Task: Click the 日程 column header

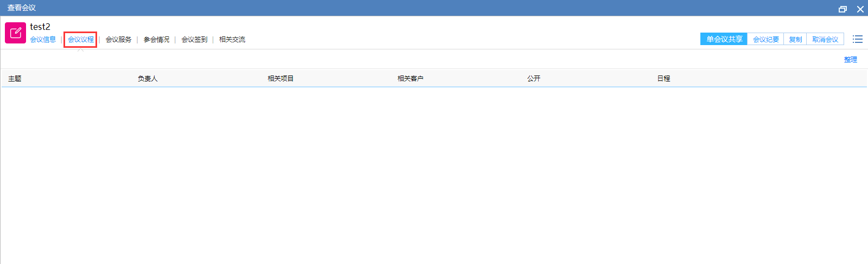Action: point(663,79)
